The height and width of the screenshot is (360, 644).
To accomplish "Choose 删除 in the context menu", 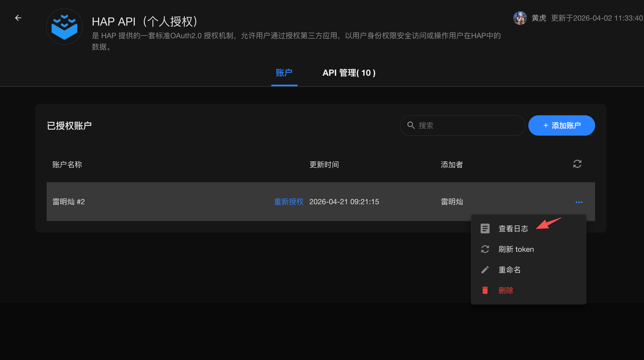I will click(528, 290).
